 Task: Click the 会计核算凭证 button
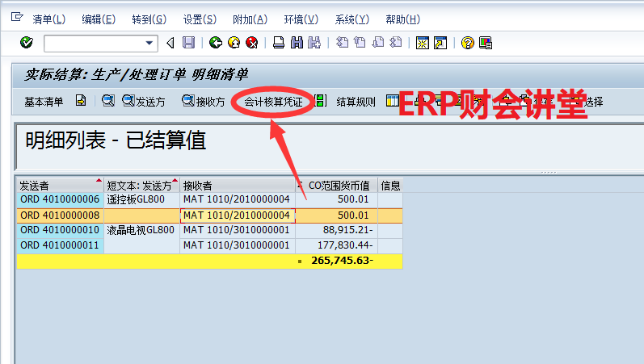coord(273,102)
